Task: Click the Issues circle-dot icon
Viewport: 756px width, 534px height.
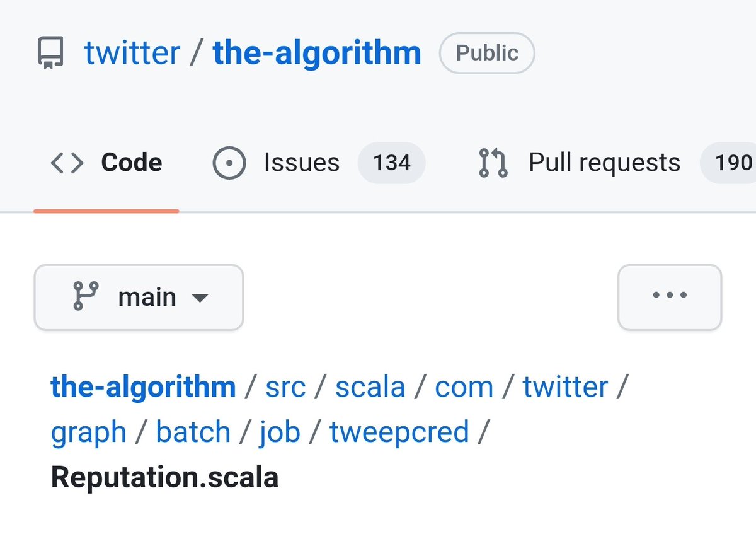Action: coord(229,163)
